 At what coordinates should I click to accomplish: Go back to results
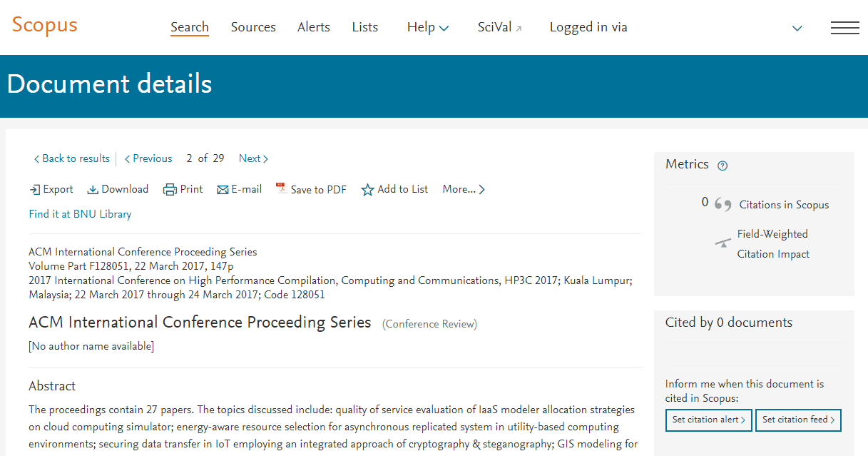tap(72, 158)
